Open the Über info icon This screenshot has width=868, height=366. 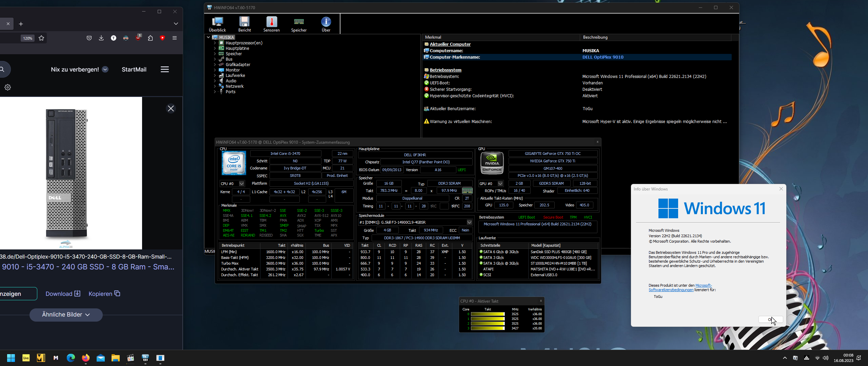(326, 24)
